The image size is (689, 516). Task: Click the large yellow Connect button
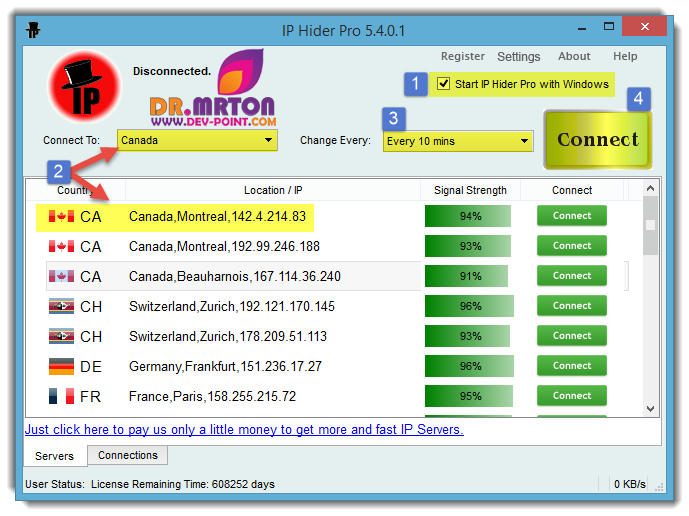click(598, 140)
